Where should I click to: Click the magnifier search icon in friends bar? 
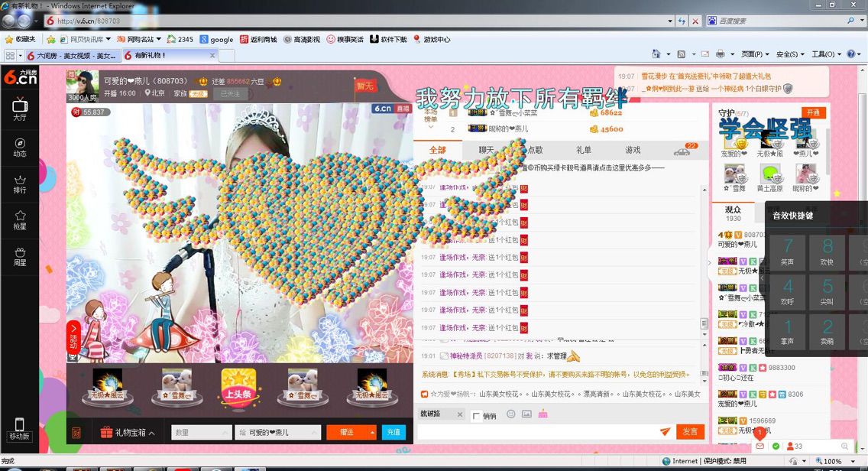point(844,446)
